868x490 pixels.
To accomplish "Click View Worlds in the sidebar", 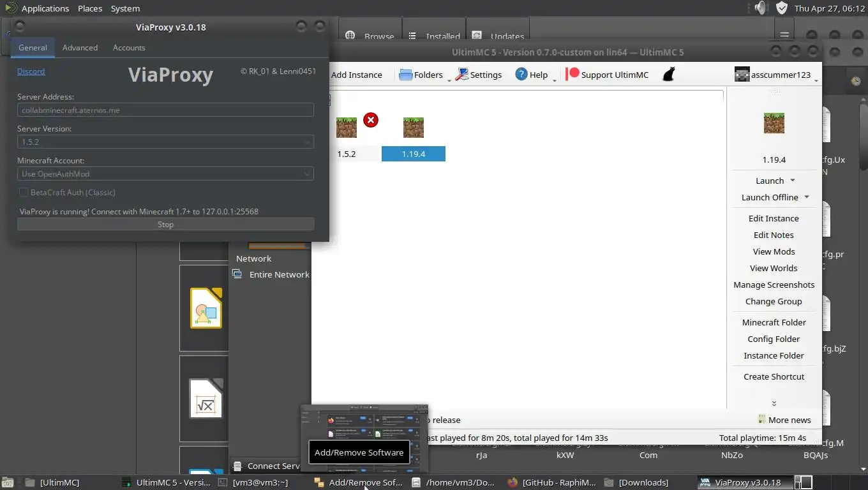I will click(774, 268).
